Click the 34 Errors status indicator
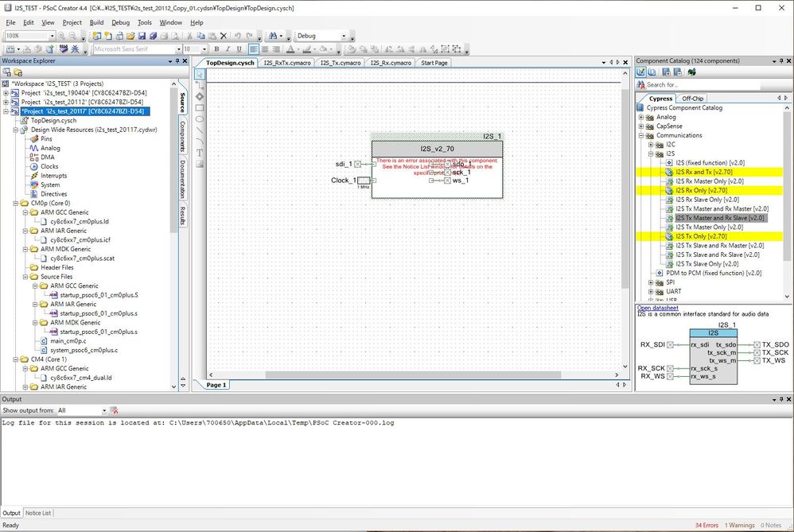 tap(706, 526)
